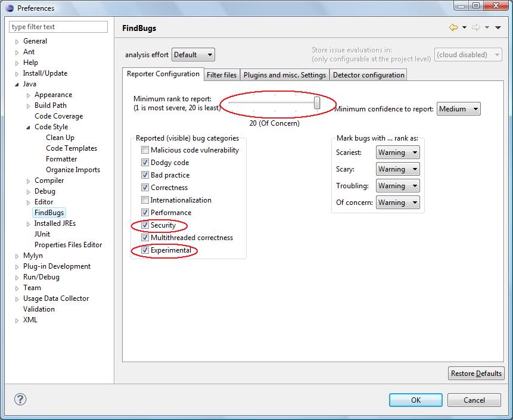Expand the Plug-in Development node
Screen dimensions: 513x420
pos(17,267)
